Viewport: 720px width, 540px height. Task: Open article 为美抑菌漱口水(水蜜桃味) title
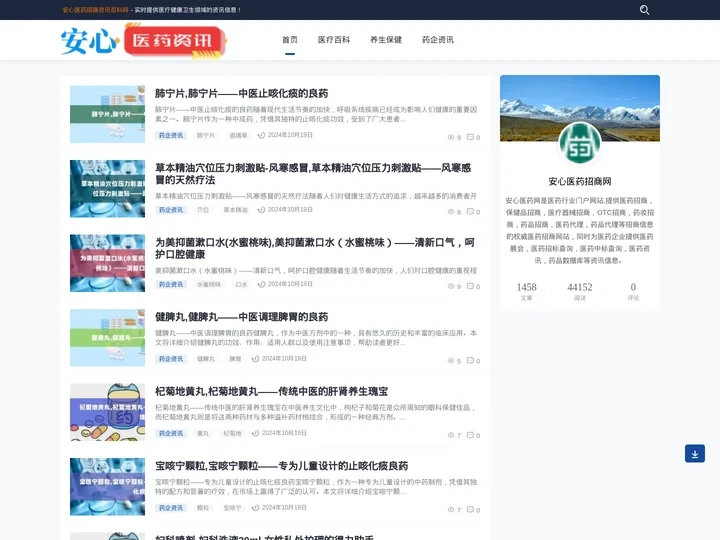(x=315, y=248)
